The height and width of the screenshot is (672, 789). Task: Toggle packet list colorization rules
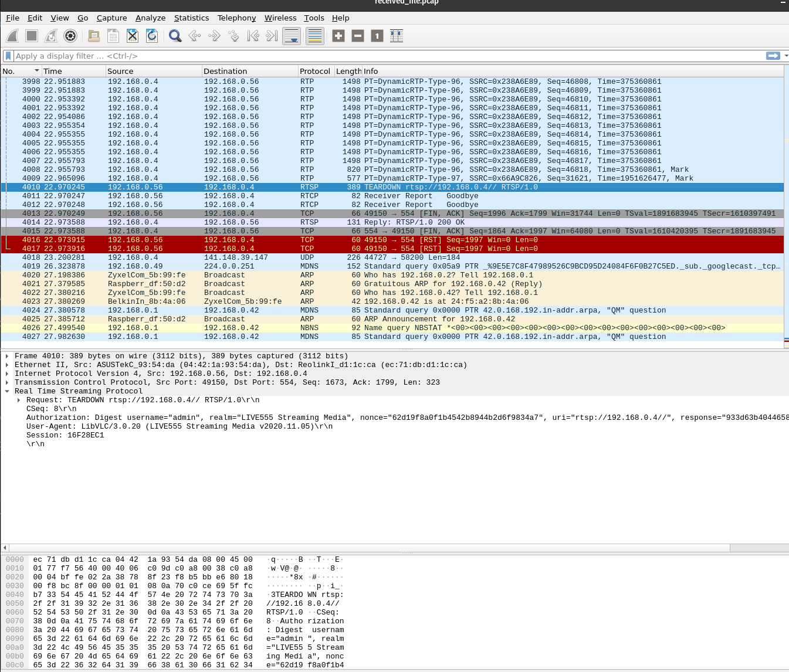tap(315, 36)
